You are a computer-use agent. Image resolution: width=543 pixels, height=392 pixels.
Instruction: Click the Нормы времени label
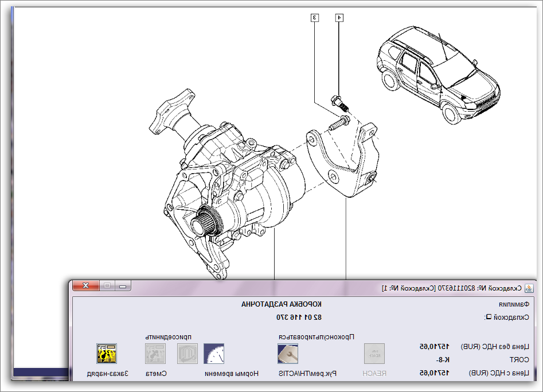point(232,374)
